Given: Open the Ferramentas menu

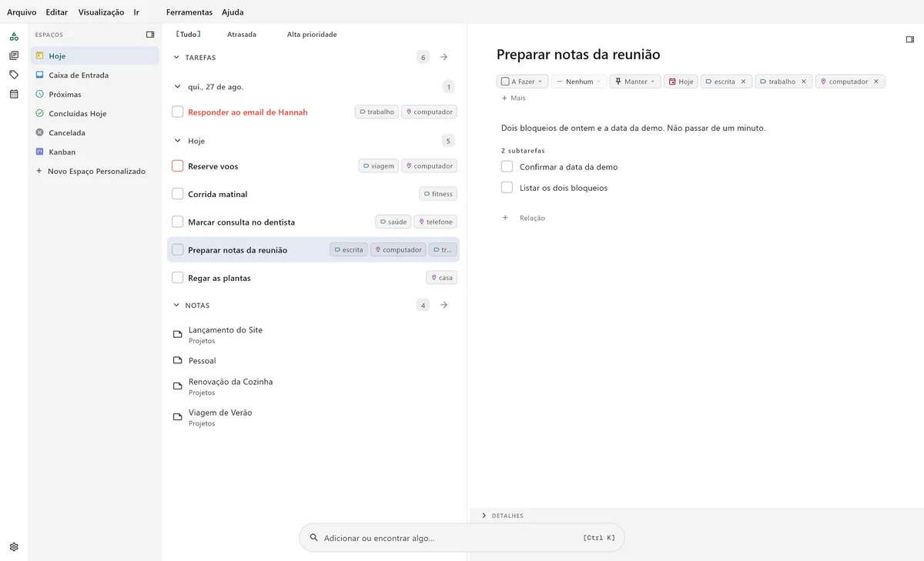Looking at the screenshot, I should click(189, 12).
